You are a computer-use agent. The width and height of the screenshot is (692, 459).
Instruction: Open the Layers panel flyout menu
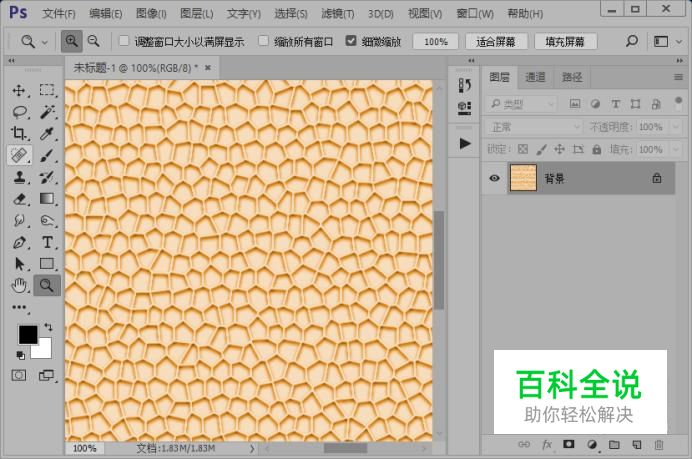coord(677,77)
